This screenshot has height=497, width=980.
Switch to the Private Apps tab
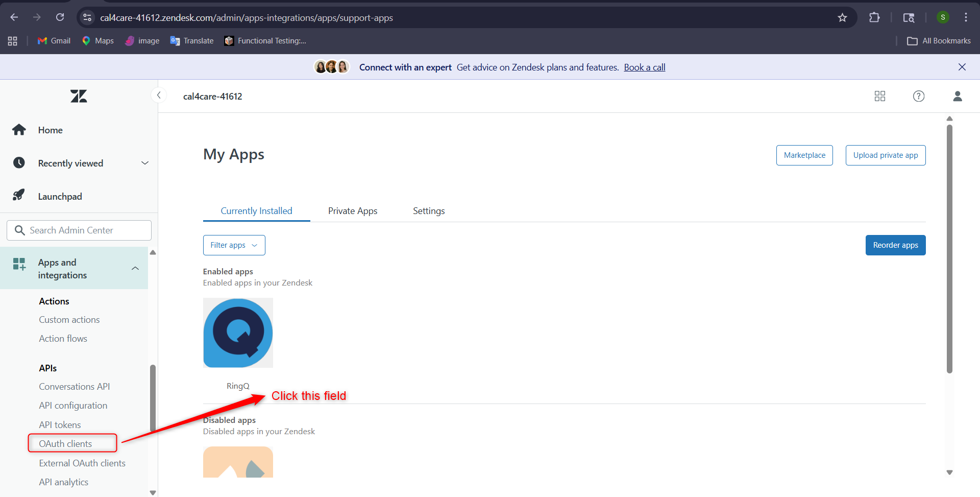coord(353,211)
